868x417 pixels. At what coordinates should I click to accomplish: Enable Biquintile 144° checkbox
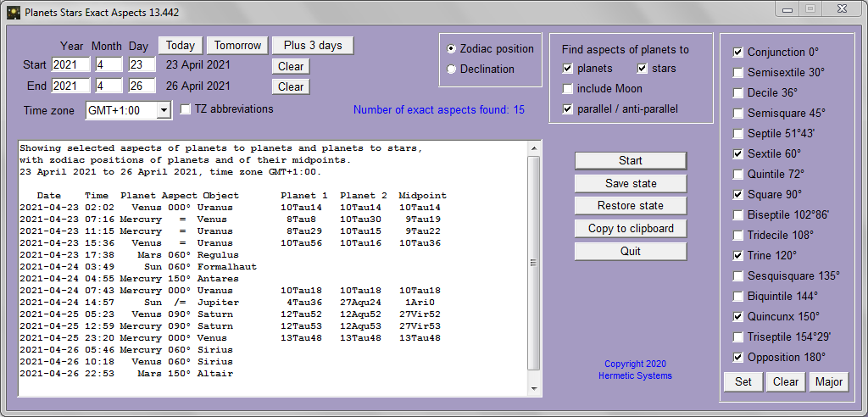coord(738,297)
